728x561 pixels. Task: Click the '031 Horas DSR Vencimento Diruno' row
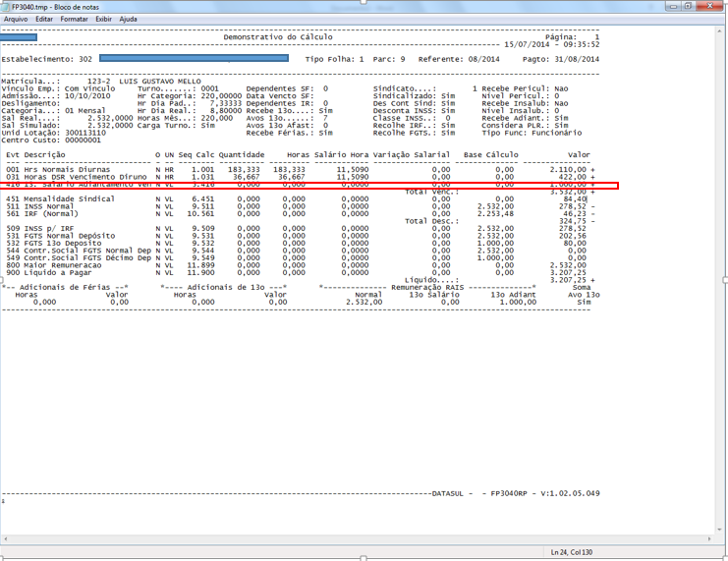pyautogui.click(x=300, y=177)
